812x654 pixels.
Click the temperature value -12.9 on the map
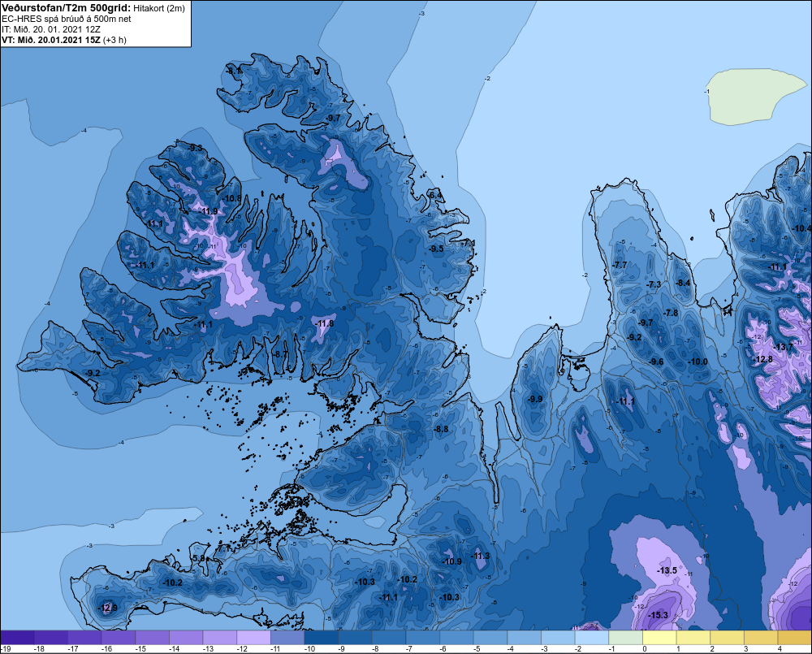[108, 608]
